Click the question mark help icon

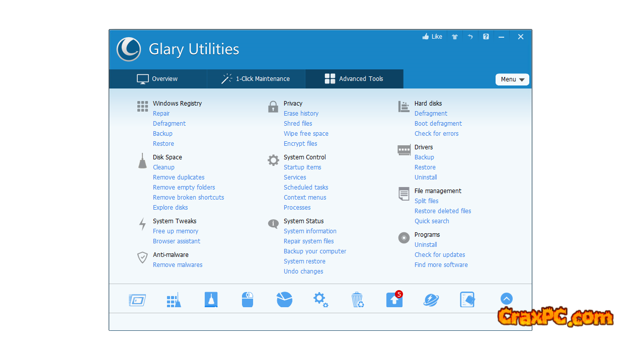pyautogui.click(x=486, y=37)
